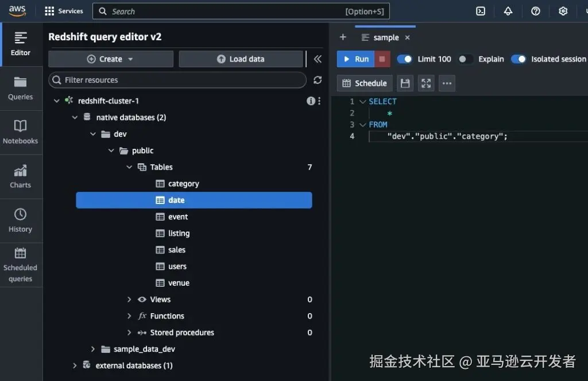Open the help question mark icon
588x381 pixels.
coord(536,11)
